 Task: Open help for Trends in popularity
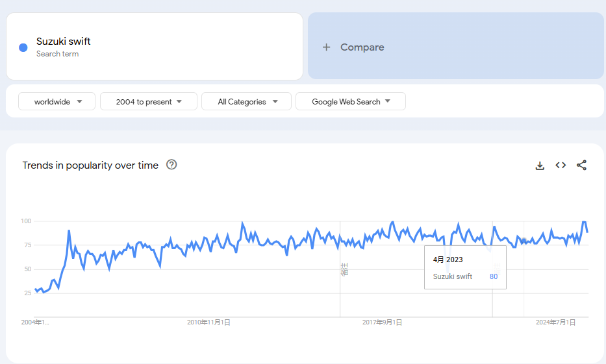point(171,165)
